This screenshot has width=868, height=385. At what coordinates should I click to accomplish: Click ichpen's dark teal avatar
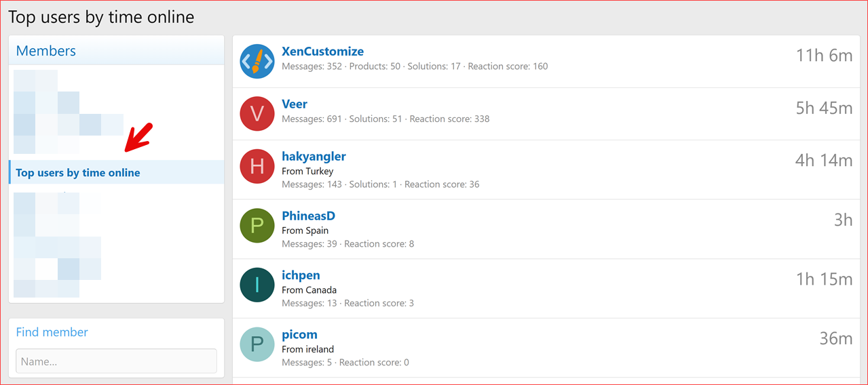[257, 285]
